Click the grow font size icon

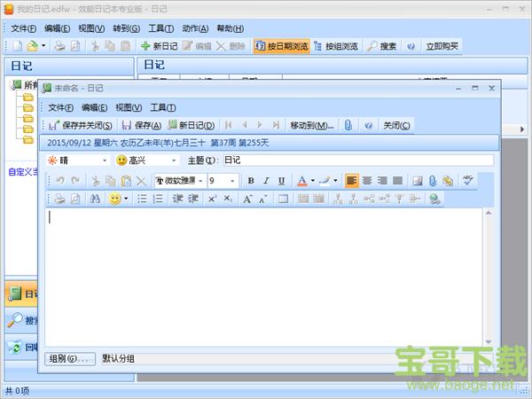[x=247, y=199]
